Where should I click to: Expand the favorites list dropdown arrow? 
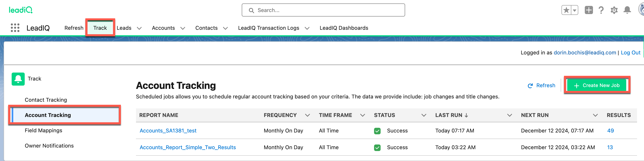click(575, 10)
